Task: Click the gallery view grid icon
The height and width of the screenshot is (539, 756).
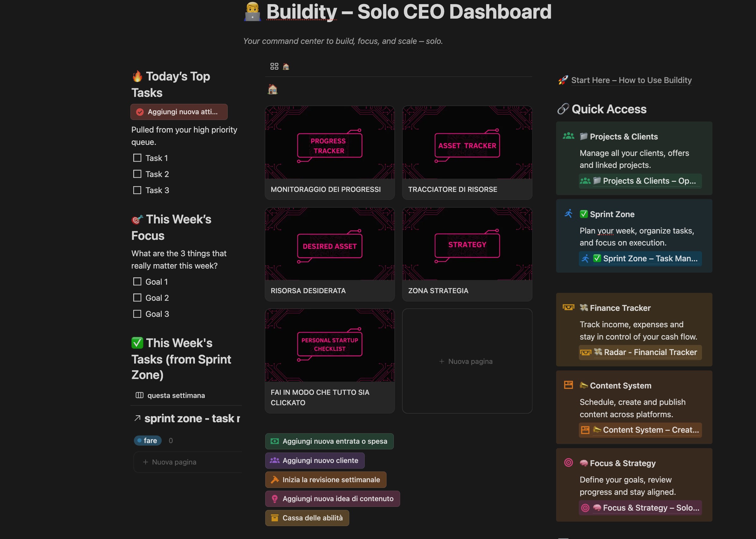Action: [x=274, y=66]
